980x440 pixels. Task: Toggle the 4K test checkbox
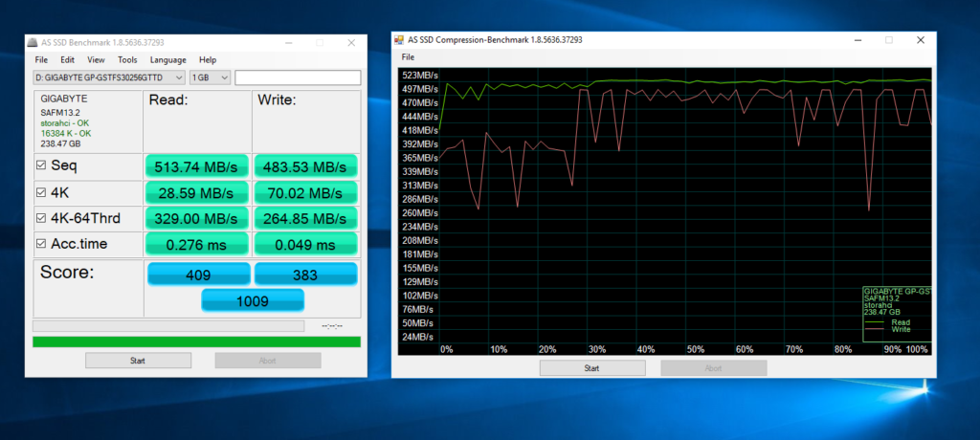click(40, 192)
